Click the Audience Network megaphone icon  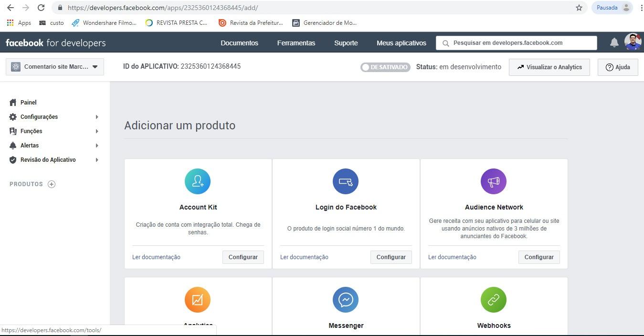494,181
